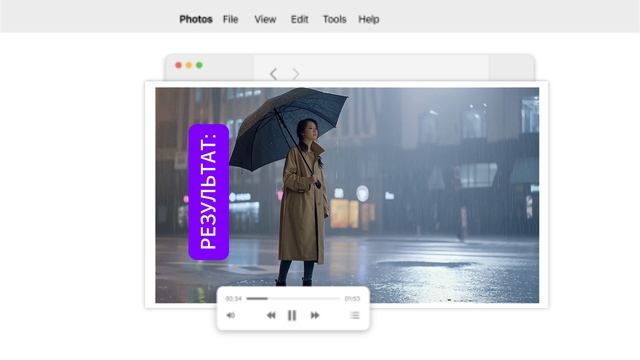Image resolution: width=640 pixels, height=360 pixels.
Task: Go forward with the right chevron arrow
Action: (x=296, y=74)
